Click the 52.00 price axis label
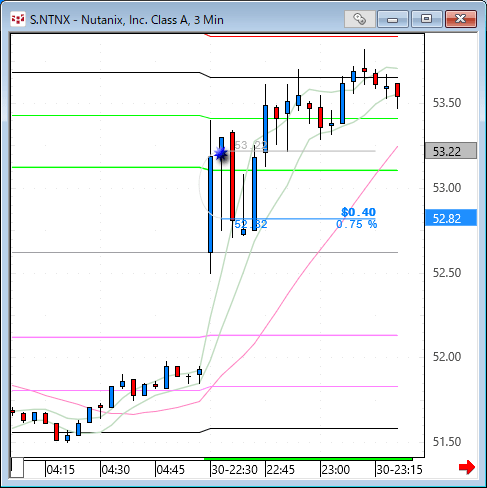Viewport: 487px width, 488px height. click(x=447, y=357)
